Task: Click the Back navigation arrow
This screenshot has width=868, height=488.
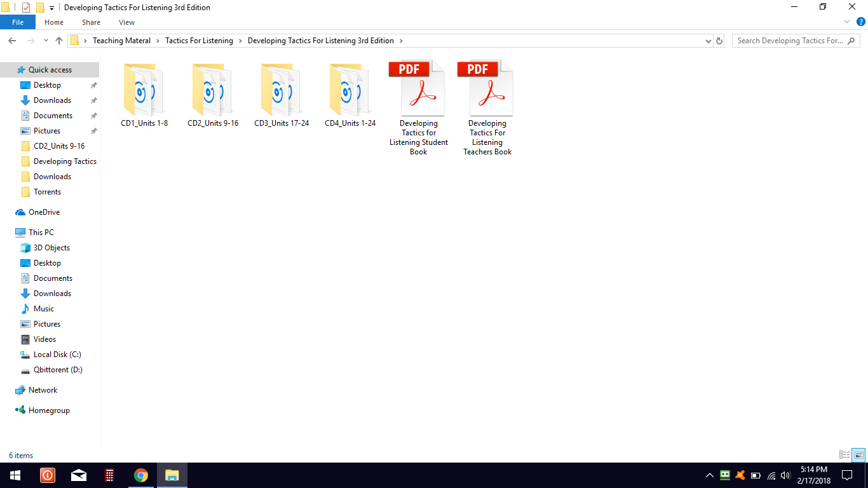Action: pyautogui.click(x=12, y=41)
